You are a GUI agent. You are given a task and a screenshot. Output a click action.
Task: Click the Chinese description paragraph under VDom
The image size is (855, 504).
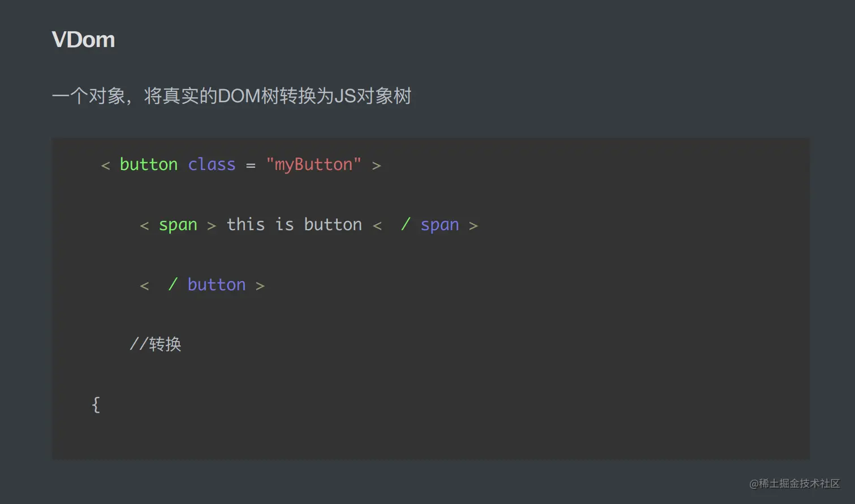[231, 96]
